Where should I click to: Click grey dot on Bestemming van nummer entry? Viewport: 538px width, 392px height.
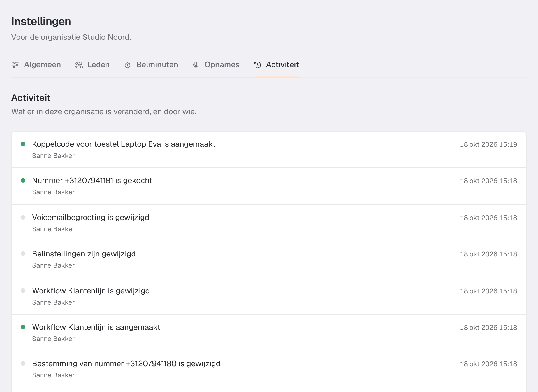click(x=23, y=363)
